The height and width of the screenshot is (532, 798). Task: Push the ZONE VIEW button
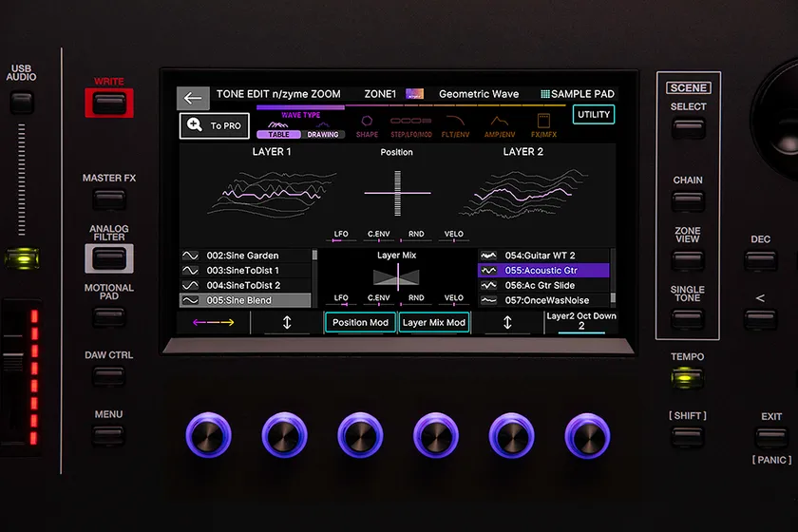coord(688,259)
